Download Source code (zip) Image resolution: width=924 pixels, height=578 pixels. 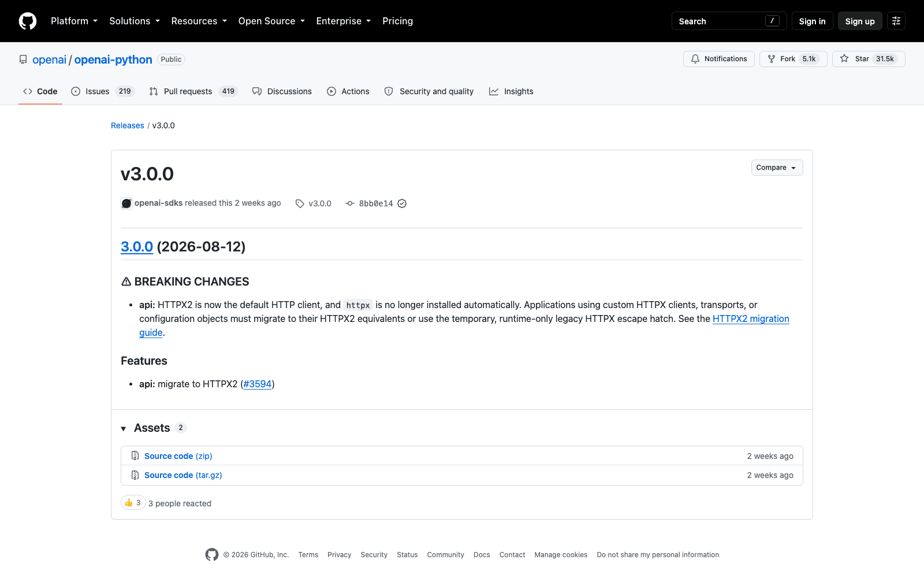pyautogui.click(x=178, y=456)
